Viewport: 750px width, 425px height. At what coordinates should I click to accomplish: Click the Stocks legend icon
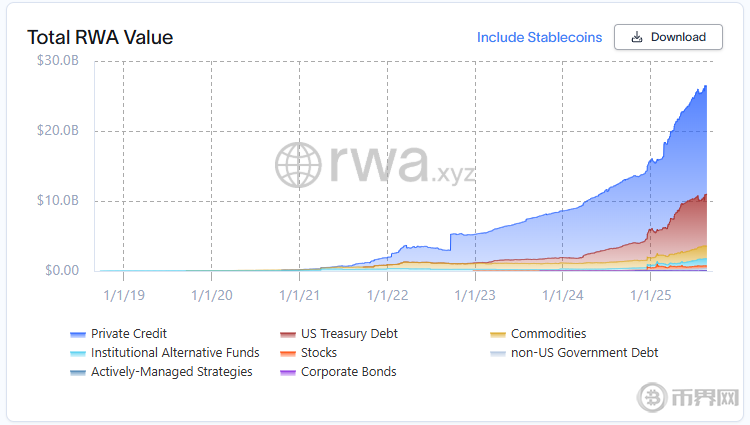tap(288, 353)
